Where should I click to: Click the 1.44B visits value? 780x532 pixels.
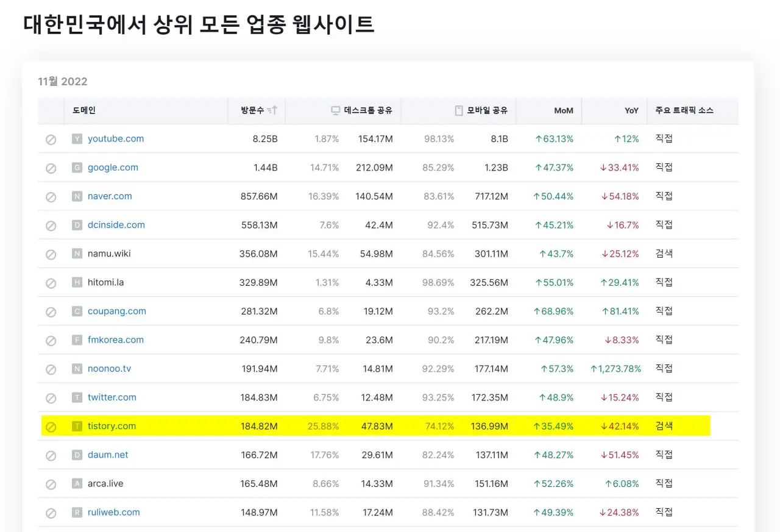[x=266, y=167]
